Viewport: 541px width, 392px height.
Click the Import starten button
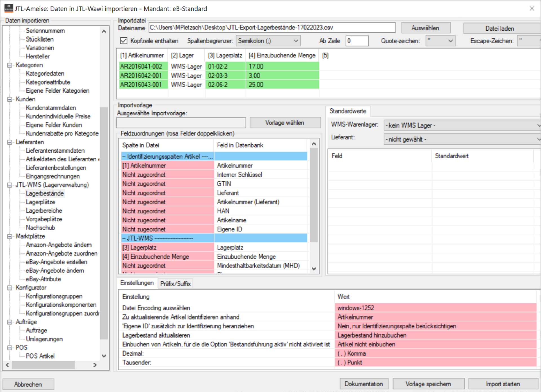tap(503, 384)
